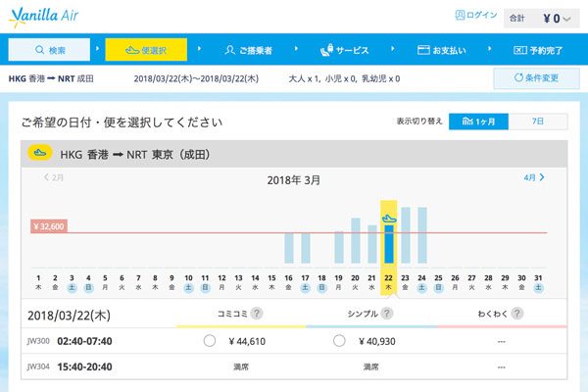Open the お支払い payment step

(x=442, y=50)
